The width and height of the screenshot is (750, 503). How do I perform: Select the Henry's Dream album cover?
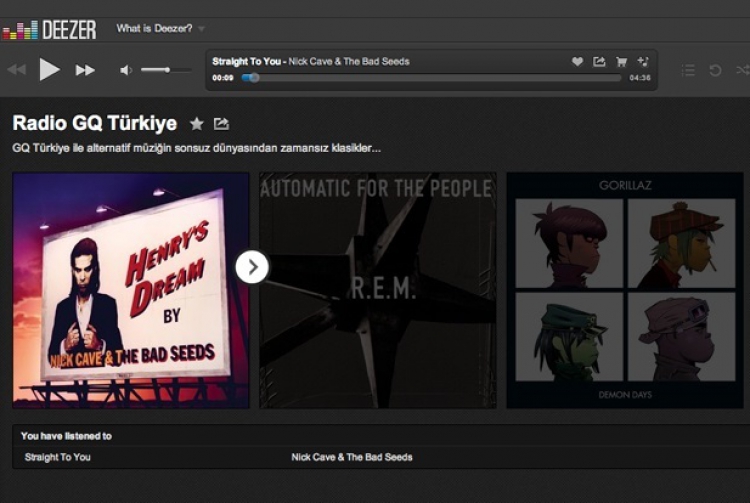pos(130,290)
